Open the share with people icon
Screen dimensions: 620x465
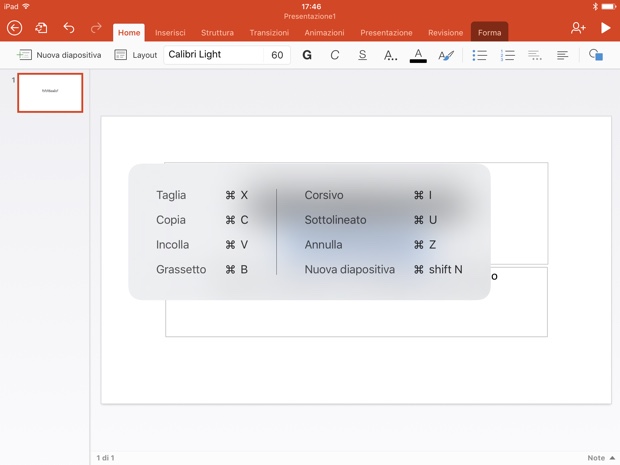pos(578,28)
